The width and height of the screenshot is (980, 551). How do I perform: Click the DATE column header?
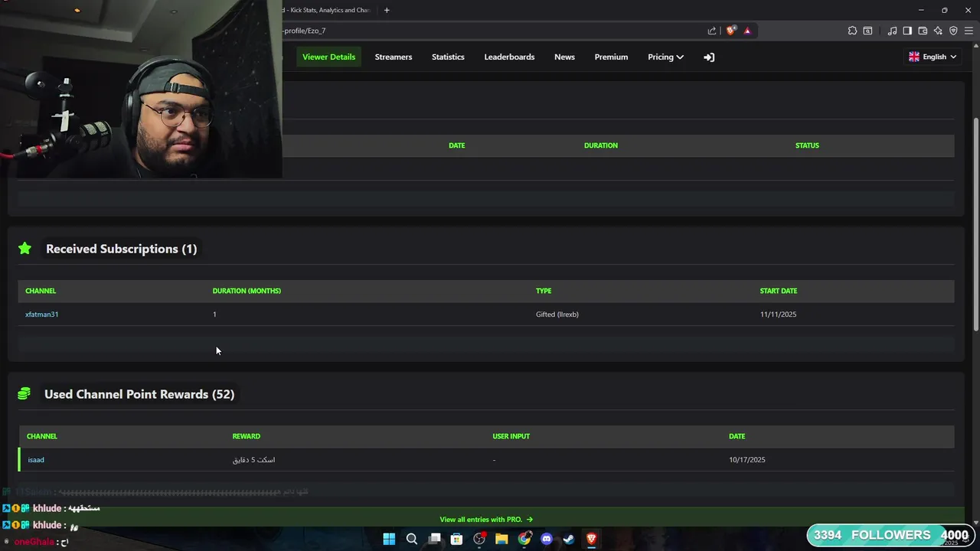456,145
